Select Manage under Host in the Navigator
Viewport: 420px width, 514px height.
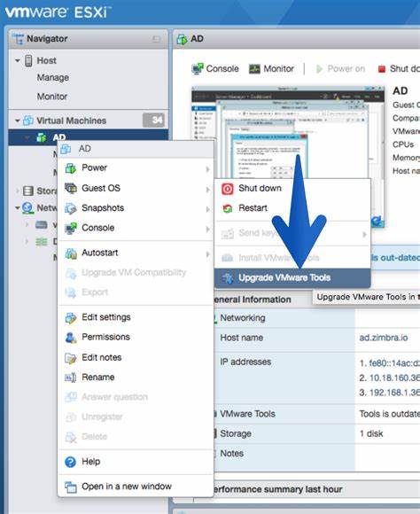pyautogui.click(x=53, y=78)
